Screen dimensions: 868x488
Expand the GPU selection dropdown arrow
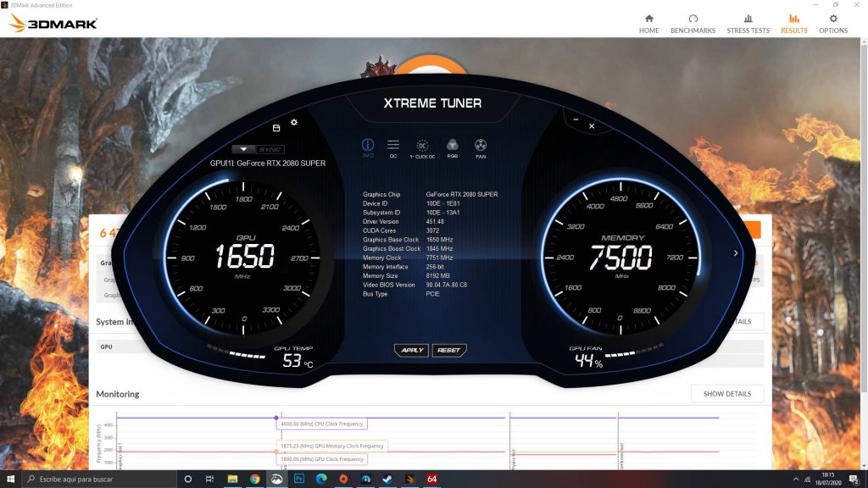click(243, 149)
